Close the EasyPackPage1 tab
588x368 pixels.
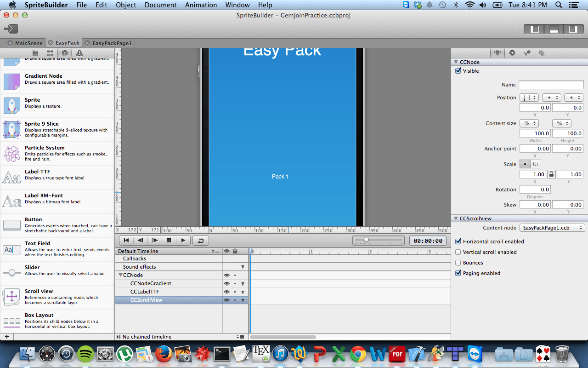tap(87, 43)
